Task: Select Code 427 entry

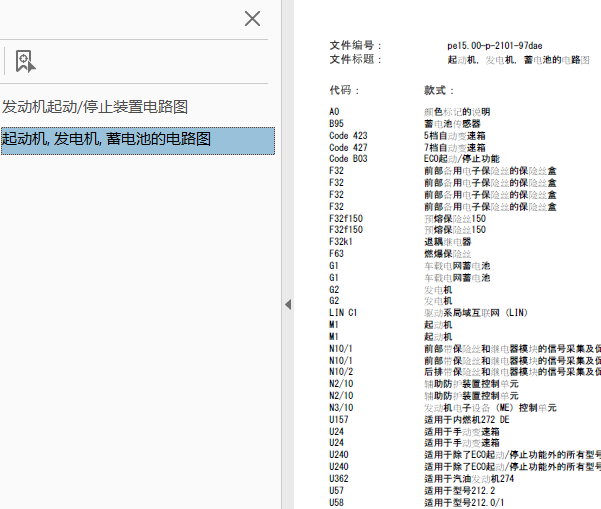Action: (348, 148)
